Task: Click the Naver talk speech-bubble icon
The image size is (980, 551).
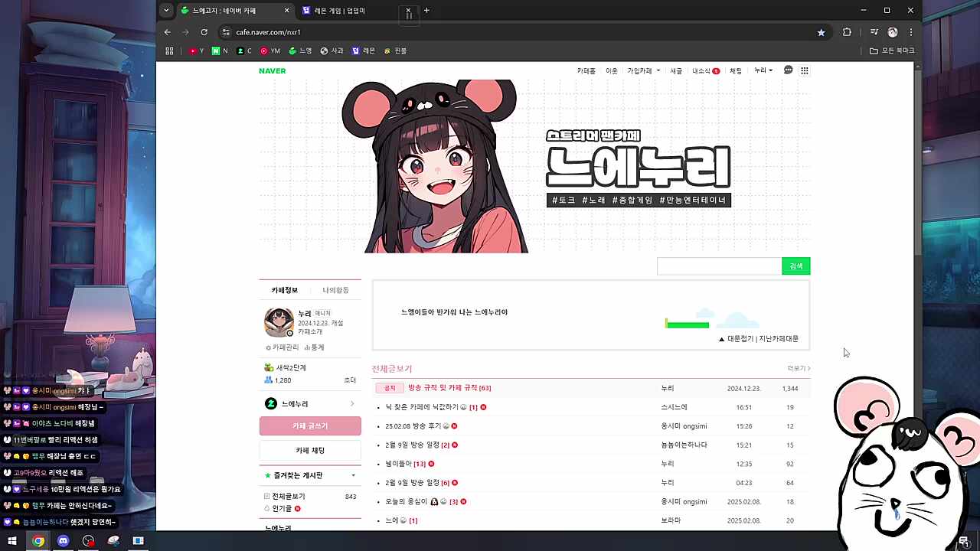Action: [x=788, y=70]
